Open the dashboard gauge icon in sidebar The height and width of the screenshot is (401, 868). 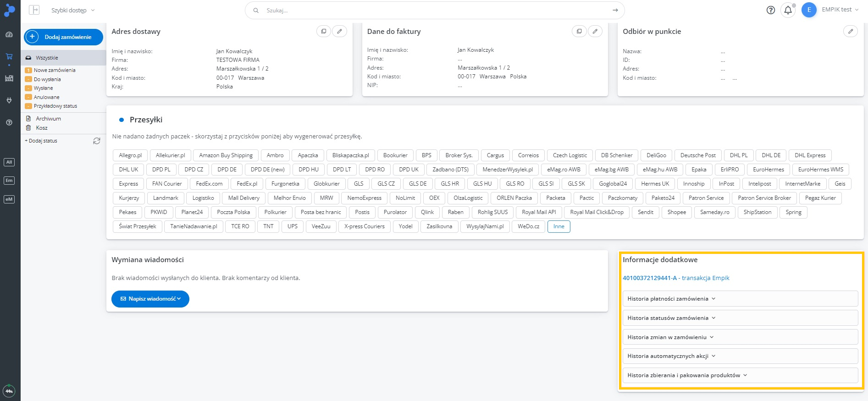pyautogui.click(x=9, y=35)
